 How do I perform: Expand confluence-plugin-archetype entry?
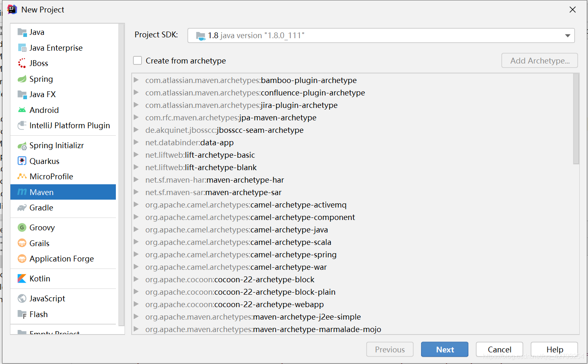click(x=136, y=92)
